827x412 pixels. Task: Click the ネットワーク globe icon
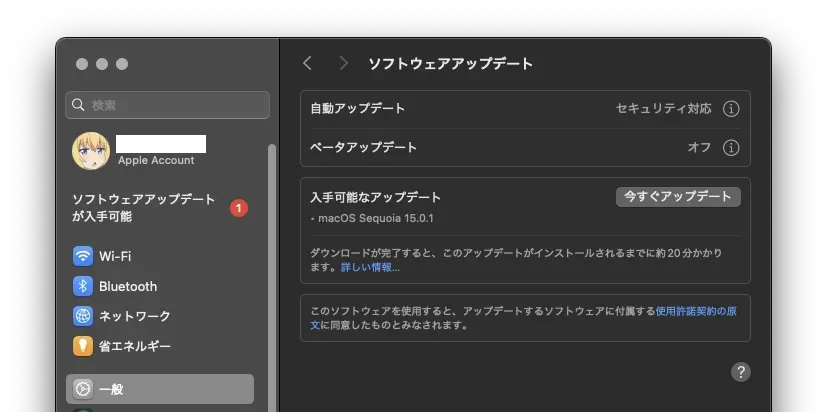click(x=83, y=316)
